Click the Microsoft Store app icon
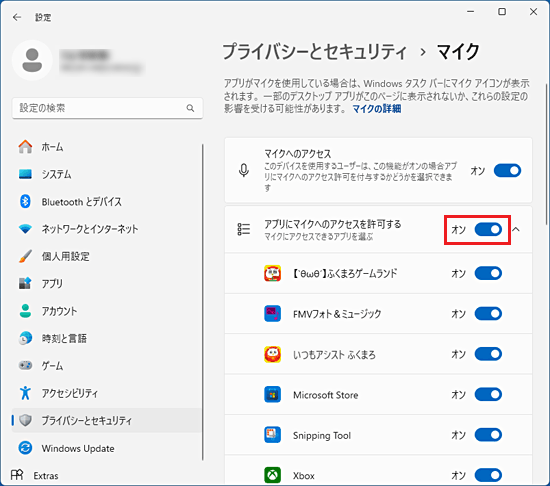Screen dimensions: 550x486 (x=272, y=394)
